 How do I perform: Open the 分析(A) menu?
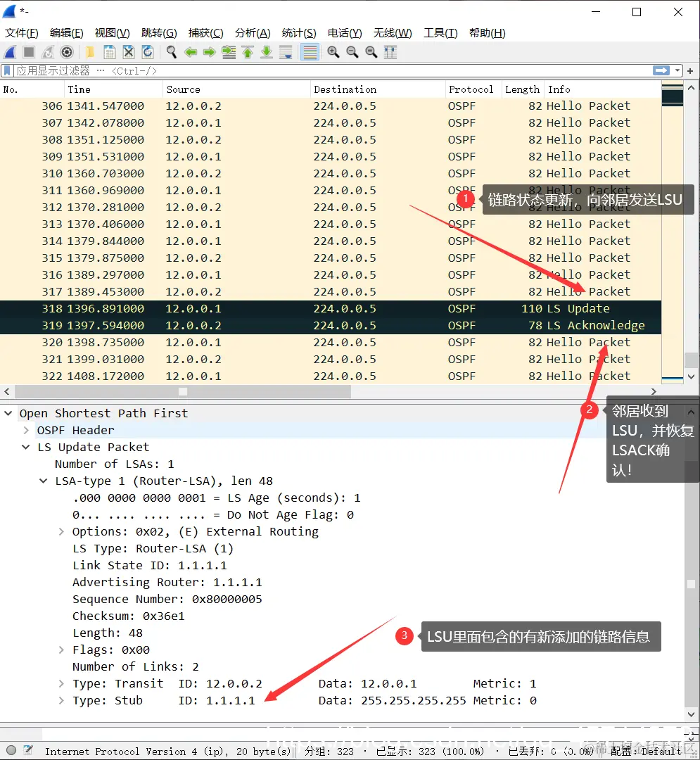253,33
